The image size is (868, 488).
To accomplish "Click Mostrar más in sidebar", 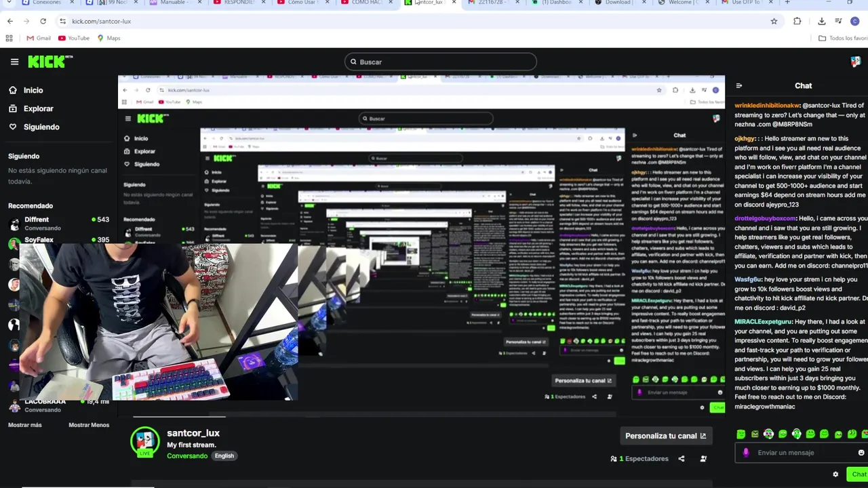I will pos(25,425).
